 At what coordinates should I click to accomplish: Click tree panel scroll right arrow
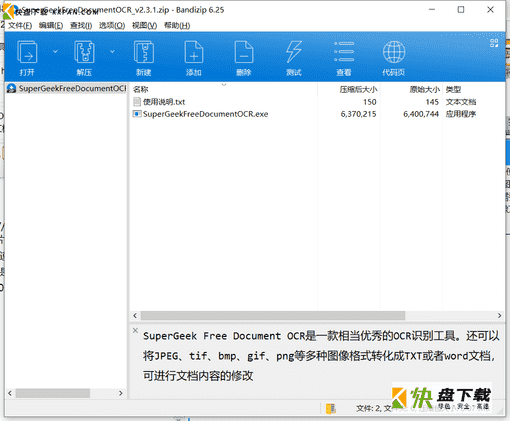pos(121,393)
